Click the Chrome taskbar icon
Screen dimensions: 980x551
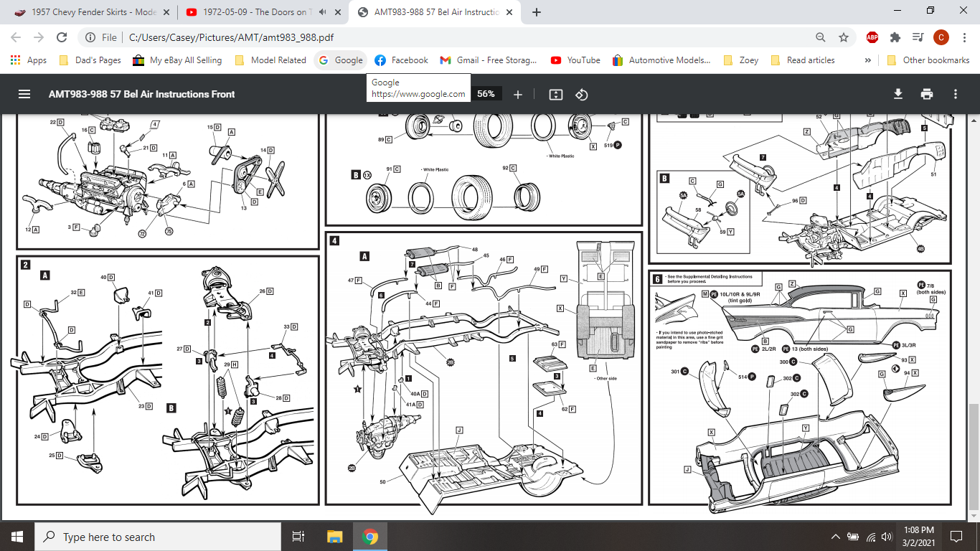[369, 537]
